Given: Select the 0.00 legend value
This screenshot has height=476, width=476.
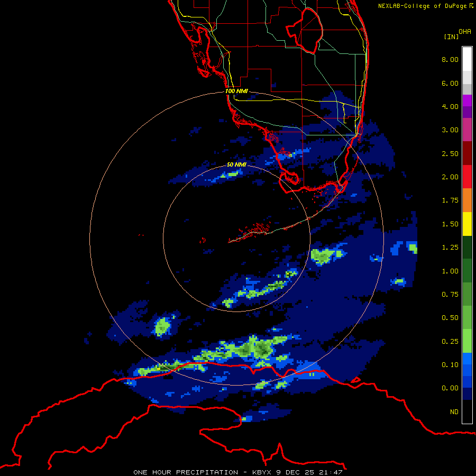Looking at the screenshot, I should [x=450, y=388].
